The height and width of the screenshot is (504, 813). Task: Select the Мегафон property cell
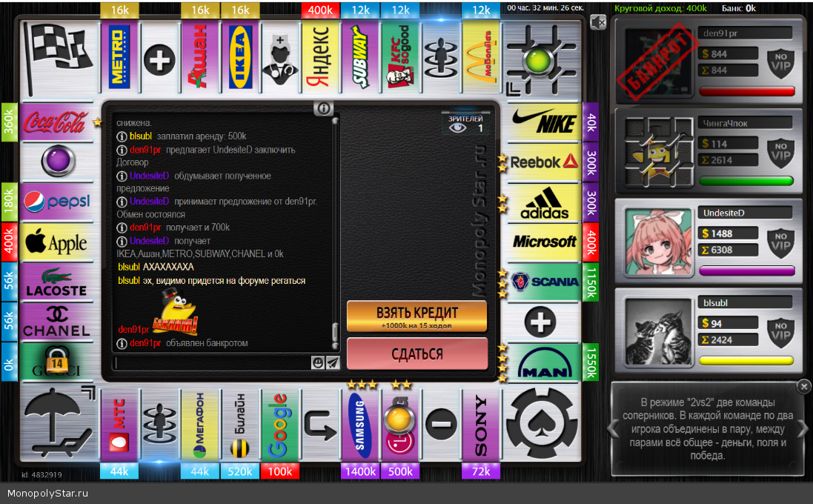(x=199, y=424)
